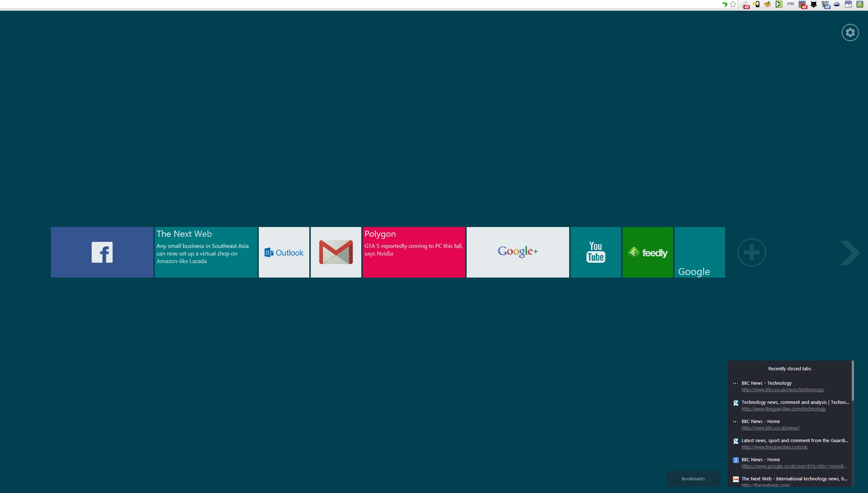This screenshot has width=868, height=493.
Task: Open link http://www.theguardian.com/technology
Action: tap(784, 409)
